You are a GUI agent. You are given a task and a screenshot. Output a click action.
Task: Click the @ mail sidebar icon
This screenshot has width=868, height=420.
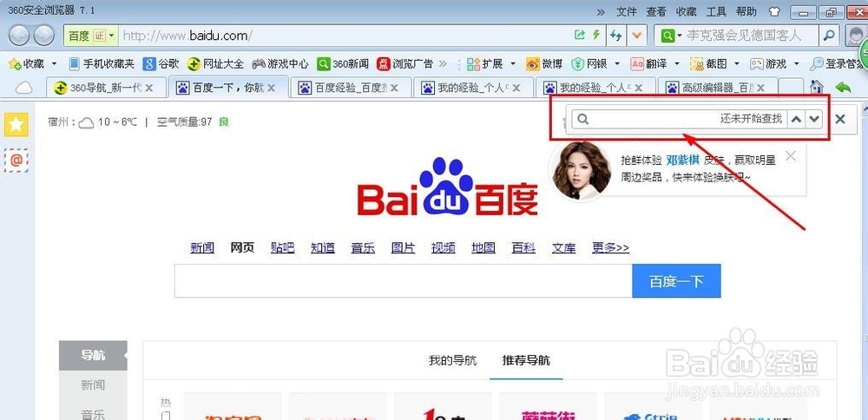[16, 161]
